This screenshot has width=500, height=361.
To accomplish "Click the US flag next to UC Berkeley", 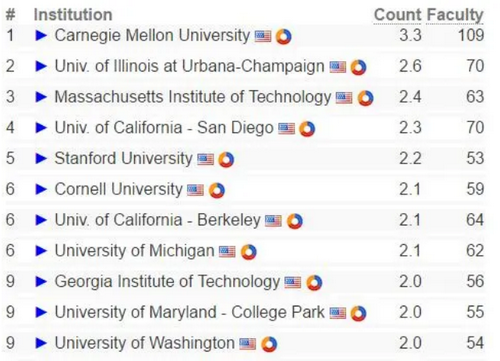I will pos(273,221).
